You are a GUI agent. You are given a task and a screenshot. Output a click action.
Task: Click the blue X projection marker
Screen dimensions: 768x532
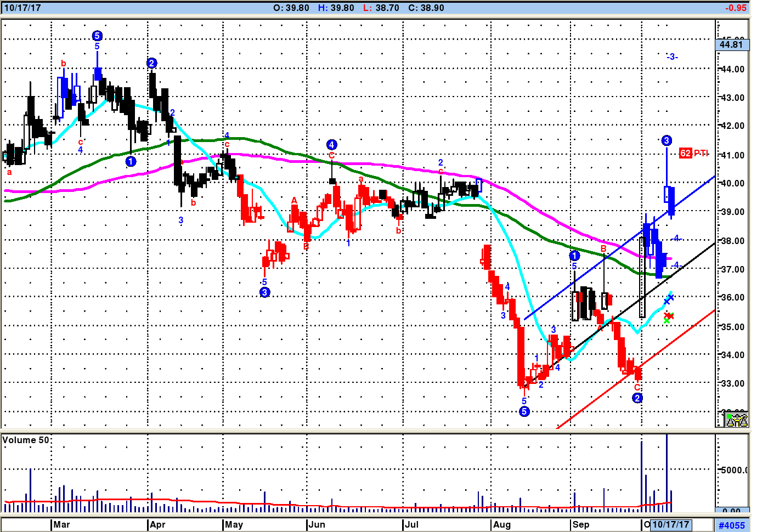pyautogui.click(x=669, y=299)
